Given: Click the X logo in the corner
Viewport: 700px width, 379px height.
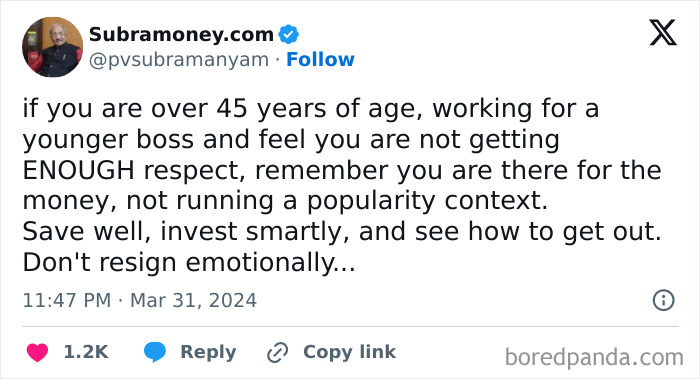Looking at the screenshot, I should click(663, 33).
